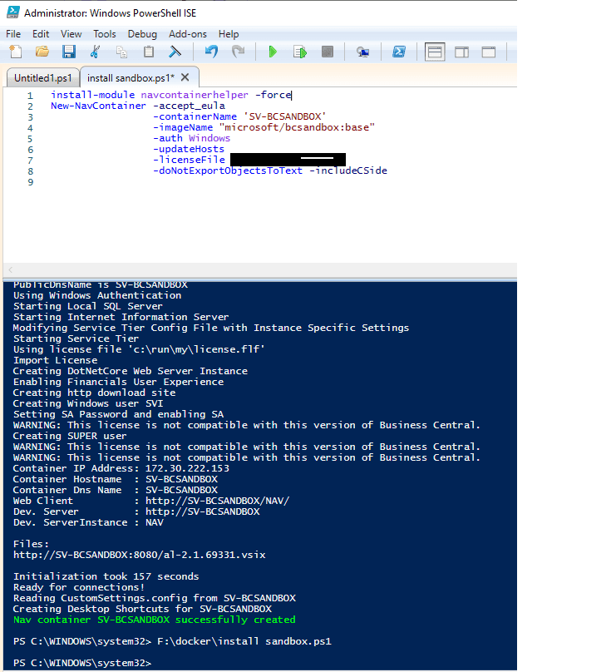Click the Container IP Address 172.30.222.153

pyautogui.click(x=187, y=468)
